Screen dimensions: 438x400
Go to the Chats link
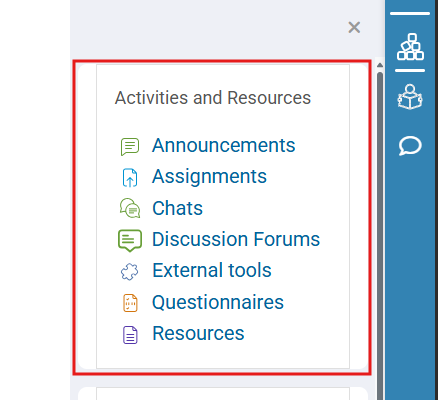point(177,208)
